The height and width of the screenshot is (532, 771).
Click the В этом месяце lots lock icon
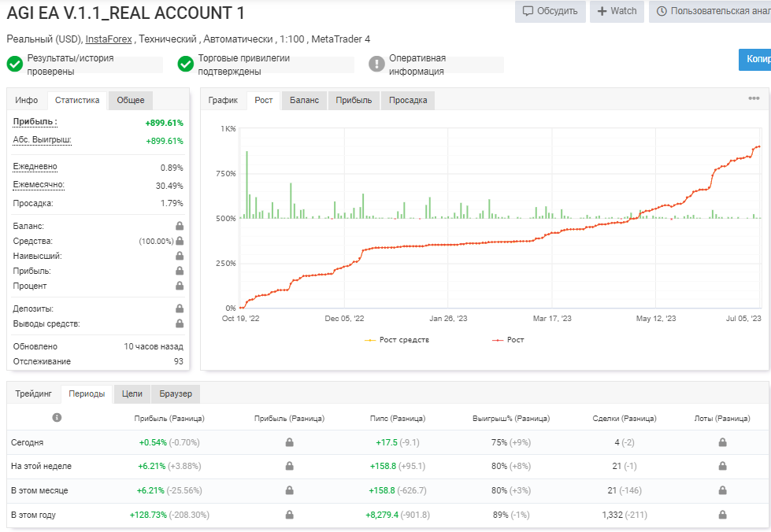click(722, 490)
